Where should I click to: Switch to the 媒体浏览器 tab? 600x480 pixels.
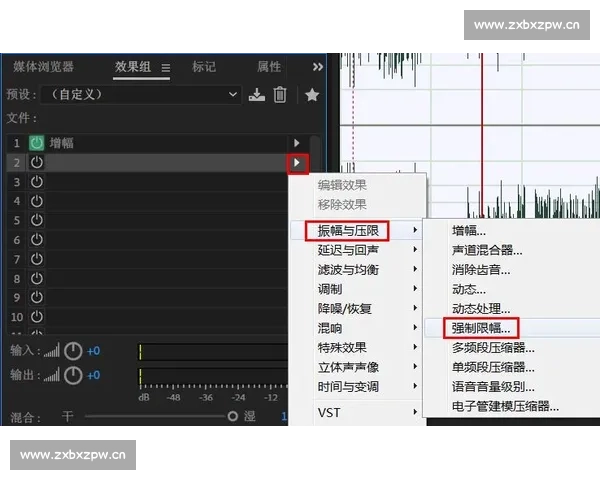[43, 67]
